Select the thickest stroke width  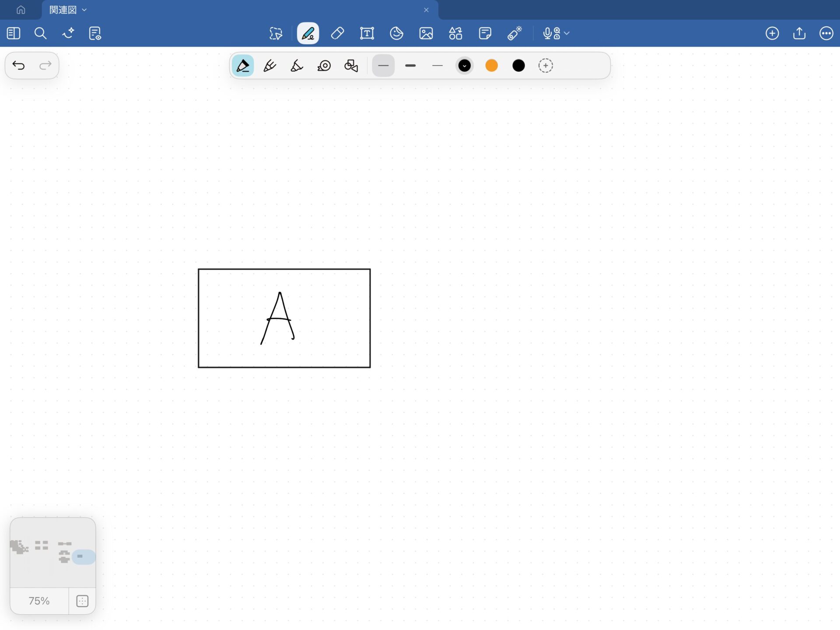point(410,66)
